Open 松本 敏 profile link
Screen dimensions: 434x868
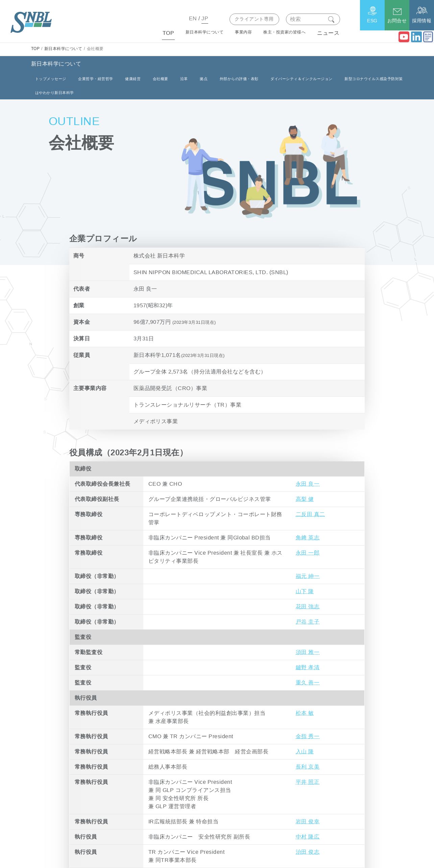coord(305,713)
